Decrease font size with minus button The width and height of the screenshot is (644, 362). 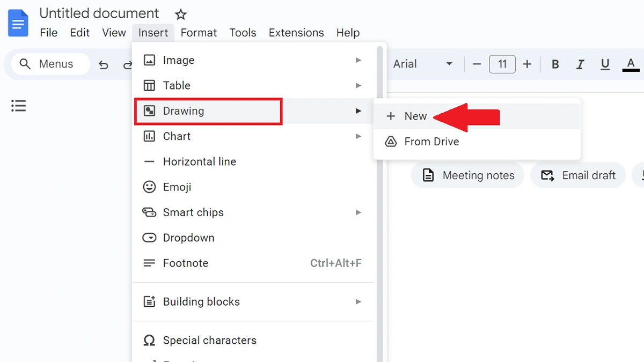coord(477,64)
